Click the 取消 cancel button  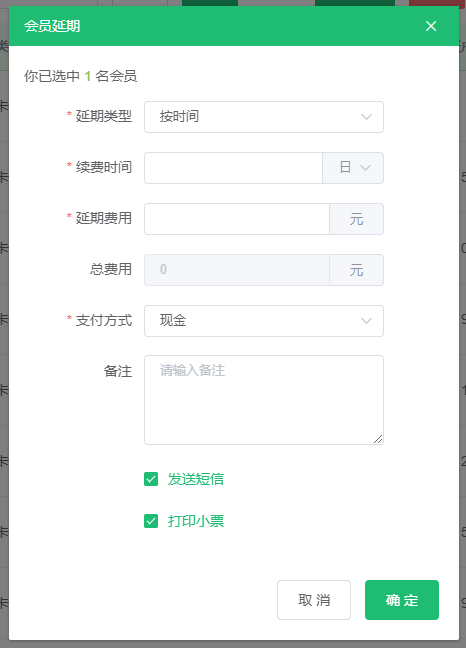tap(314, 600)
